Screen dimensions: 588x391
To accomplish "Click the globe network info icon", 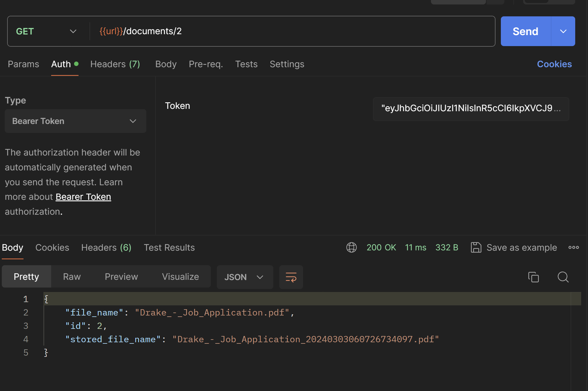I will pyautogui.click(x=351, y=247).
